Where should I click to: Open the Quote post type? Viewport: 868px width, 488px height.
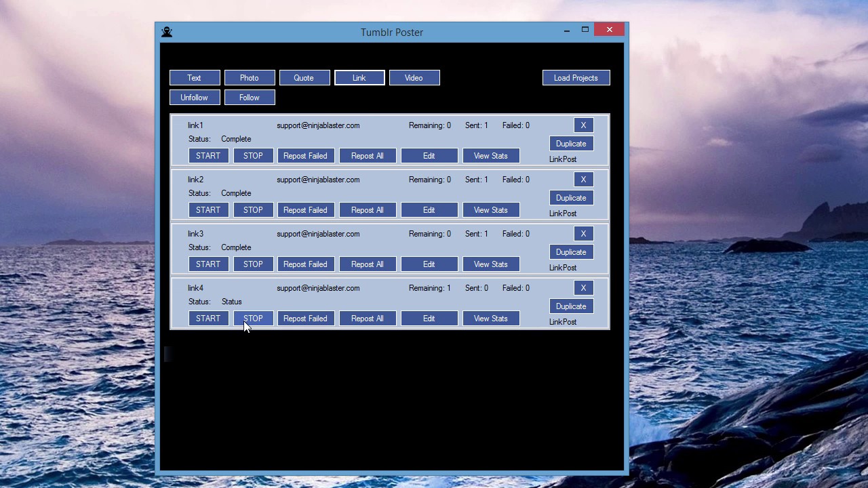coord(304,78)
